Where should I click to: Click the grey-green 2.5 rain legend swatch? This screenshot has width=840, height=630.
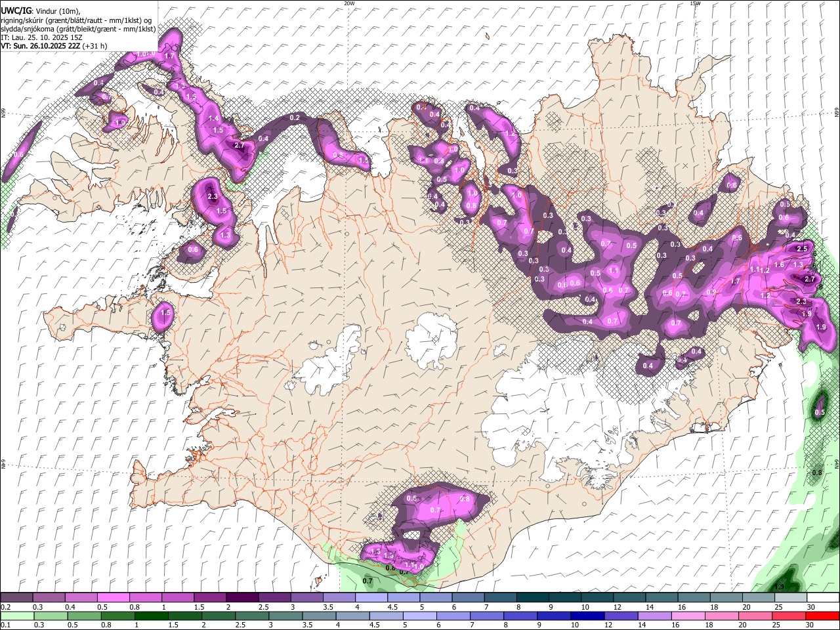[251, 616]
